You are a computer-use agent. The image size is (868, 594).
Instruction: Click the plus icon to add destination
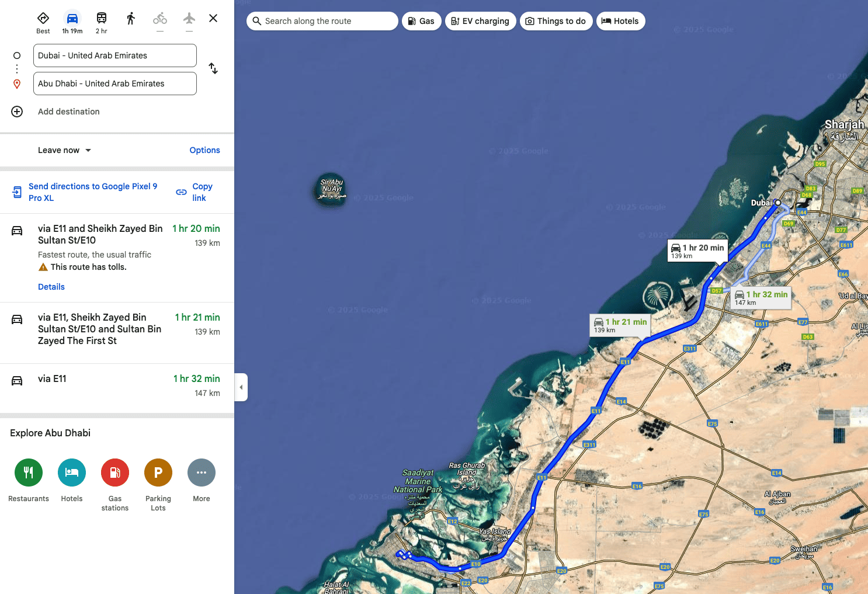pyautogui.click(x=17, y=112)
